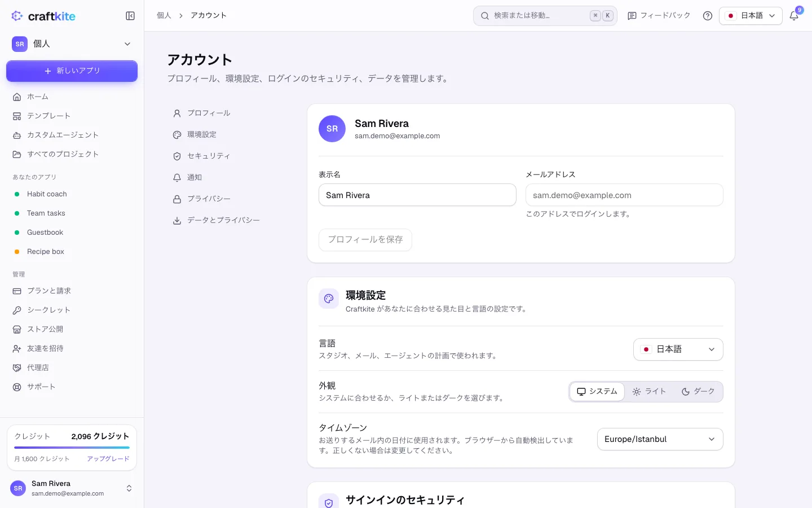This screenshot has height=508, width=812.
Task: Click 個人 breadcrumb link
Action: pos(164,15)
